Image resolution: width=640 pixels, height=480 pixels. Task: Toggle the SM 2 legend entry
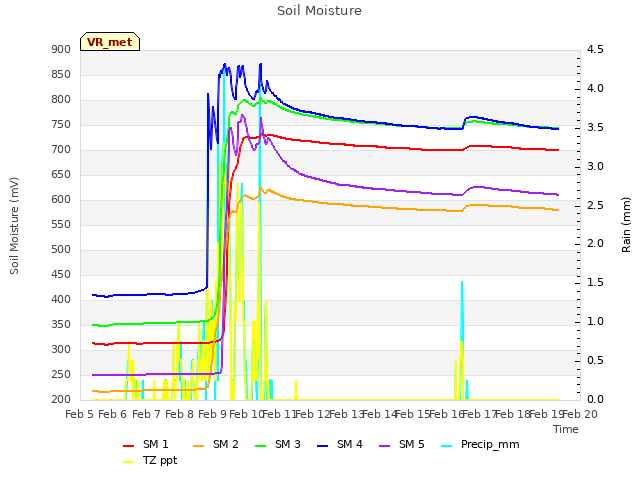pos(216,444)
